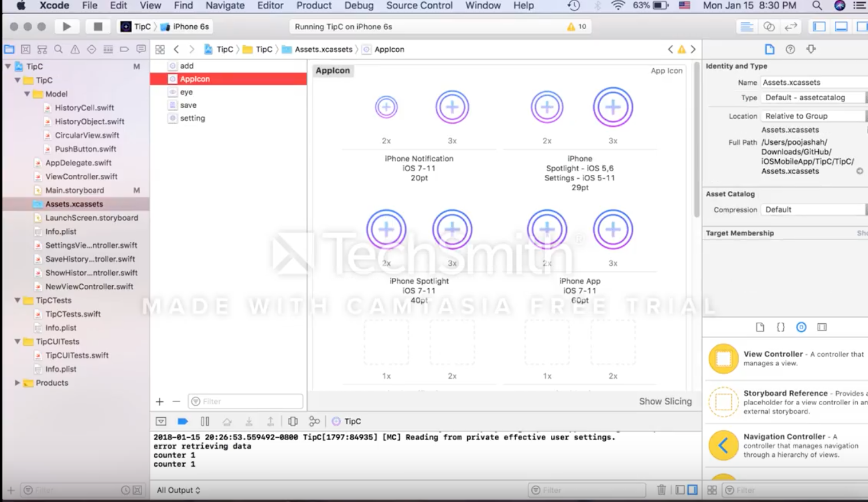The height and width of the screenshot is (502, 868).
Task: Open the related items grid menu
Action: pyautogui.click(x=160, y=49)
